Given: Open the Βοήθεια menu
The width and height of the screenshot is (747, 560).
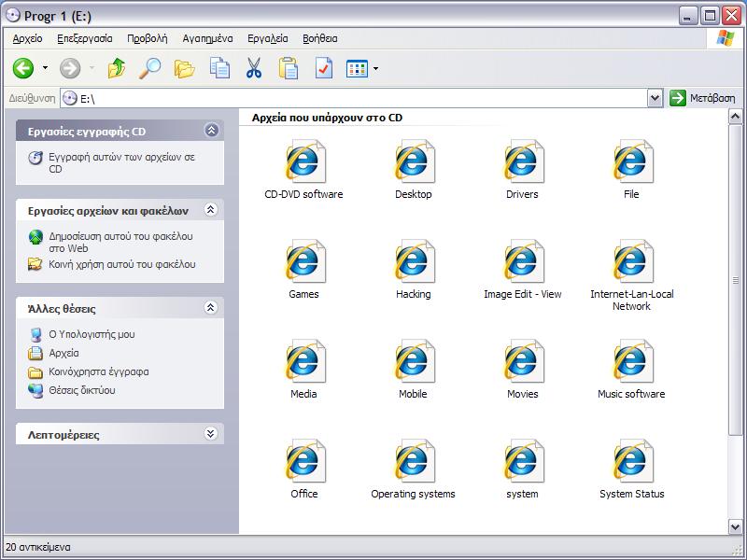Looking at the screenshot, I should point(320,38).
